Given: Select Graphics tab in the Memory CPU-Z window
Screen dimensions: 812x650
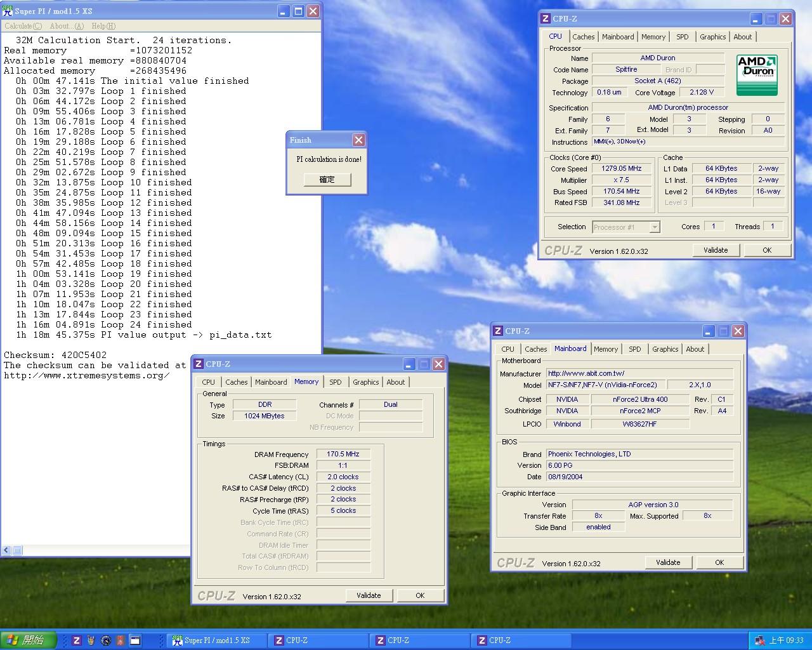Looking at the screenshot, I should coord(366,382).
